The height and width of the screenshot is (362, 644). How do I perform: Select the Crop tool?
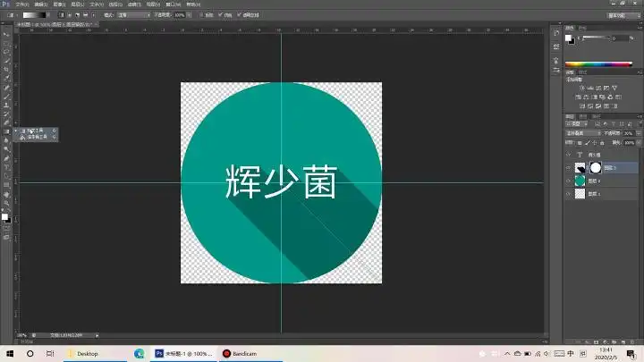point(7,69)
